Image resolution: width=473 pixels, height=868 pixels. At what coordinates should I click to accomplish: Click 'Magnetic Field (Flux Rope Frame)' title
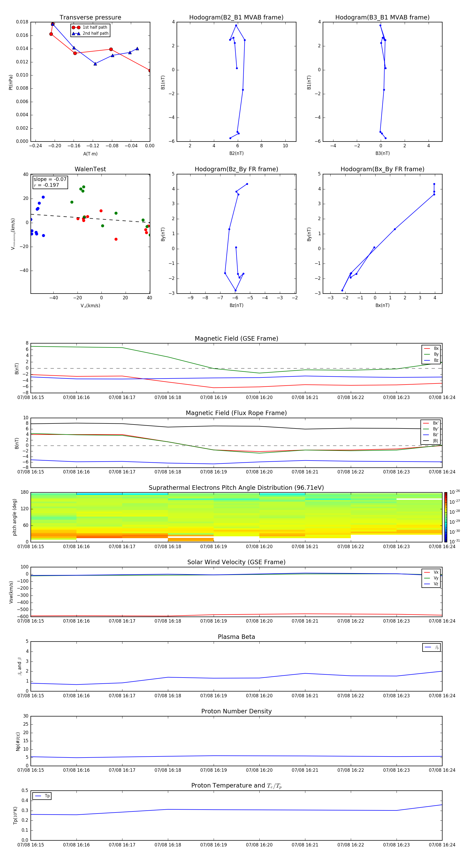click(236, 413)
